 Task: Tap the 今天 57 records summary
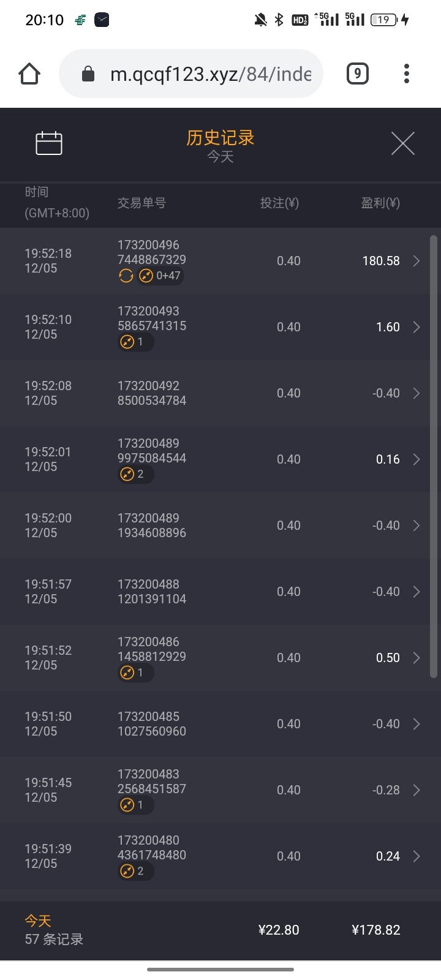(54, 930)
